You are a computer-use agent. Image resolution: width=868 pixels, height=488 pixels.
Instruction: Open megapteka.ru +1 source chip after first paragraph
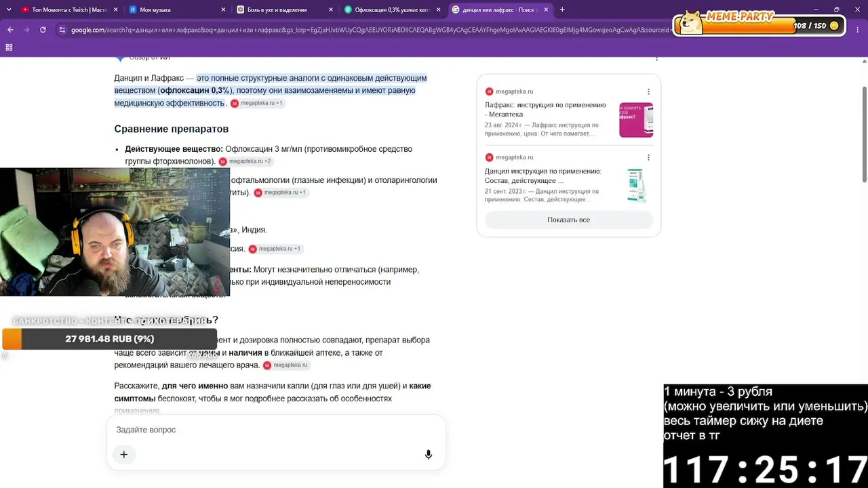[257, 103]
